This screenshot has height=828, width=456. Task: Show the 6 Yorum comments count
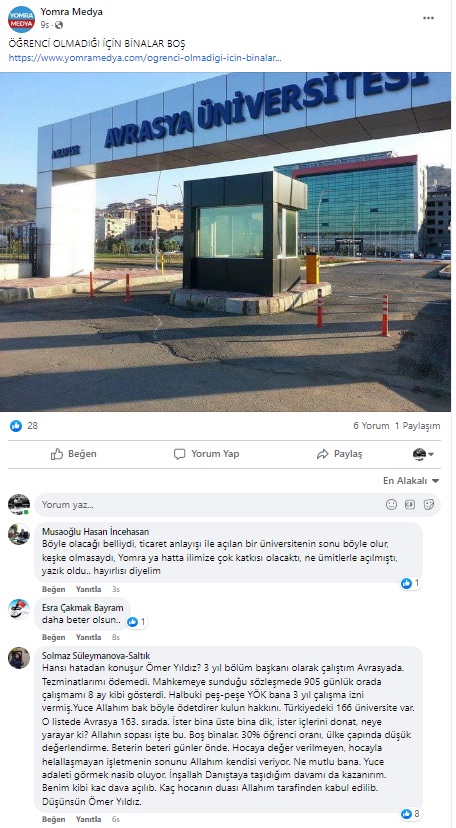coord(371,426)
